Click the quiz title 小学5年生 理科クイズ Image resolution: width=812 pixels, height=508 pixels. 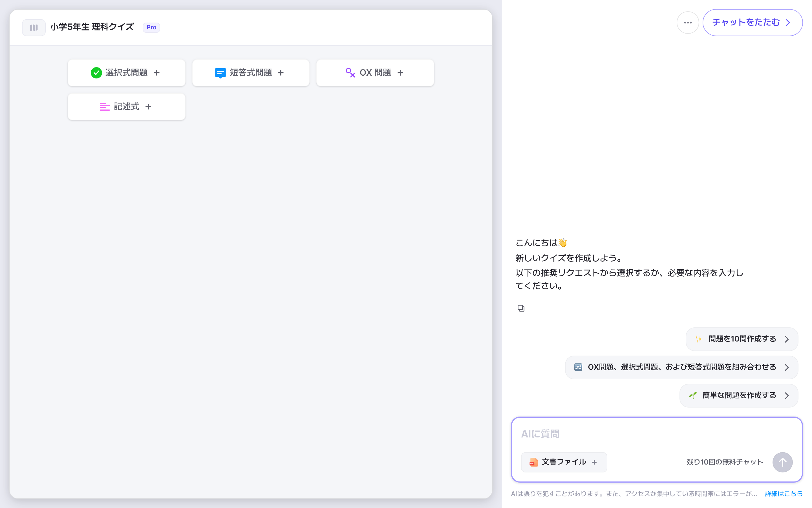pyautogui.click(x=92, y=27)
